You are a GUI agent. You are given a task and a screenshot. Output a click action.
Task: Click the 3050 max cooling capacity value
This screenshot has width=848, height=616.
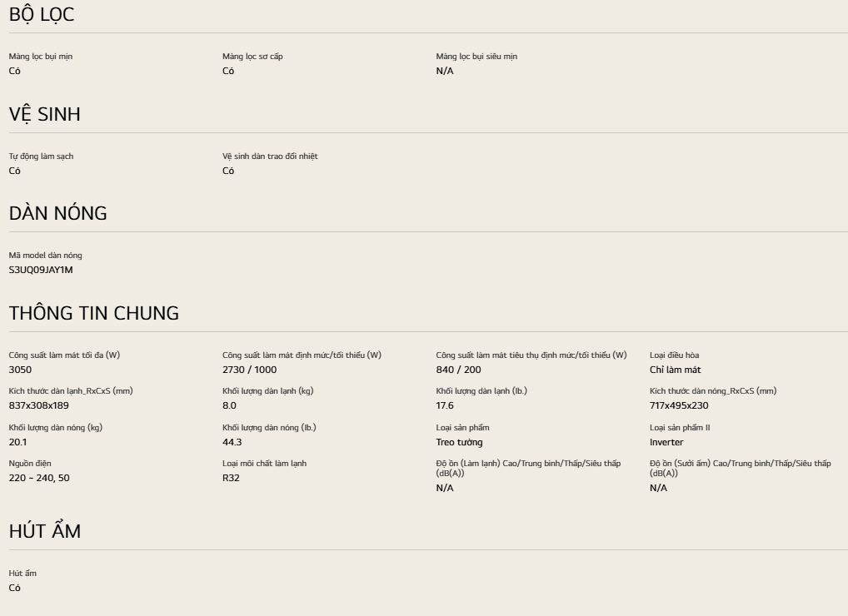pos(20,370)
